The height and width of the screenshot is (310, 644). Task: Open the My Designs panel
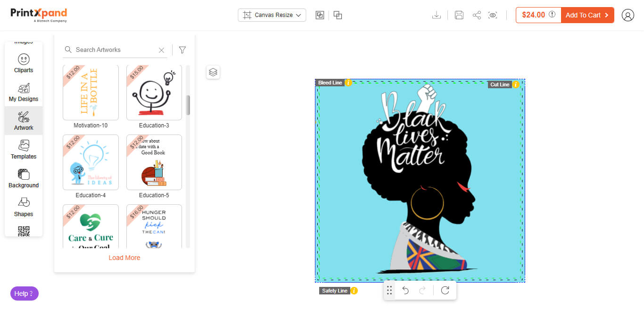coord(23,92)
